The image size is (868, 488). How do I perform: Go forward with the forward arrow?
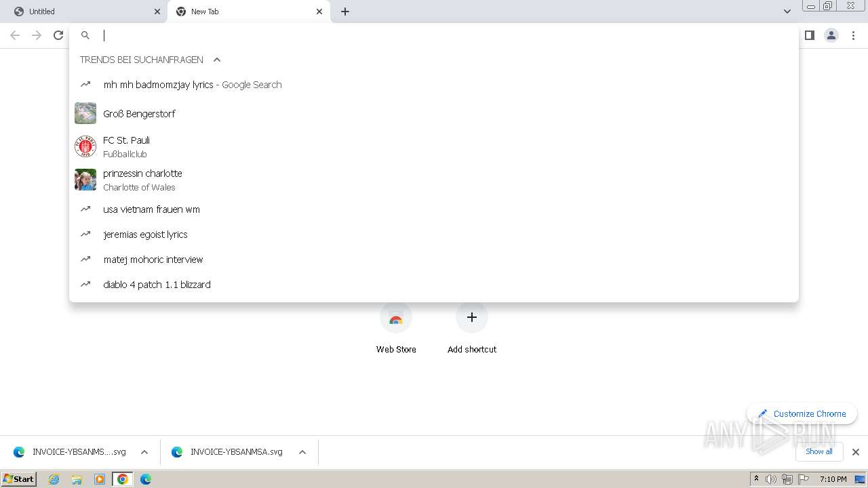point(37,35)
